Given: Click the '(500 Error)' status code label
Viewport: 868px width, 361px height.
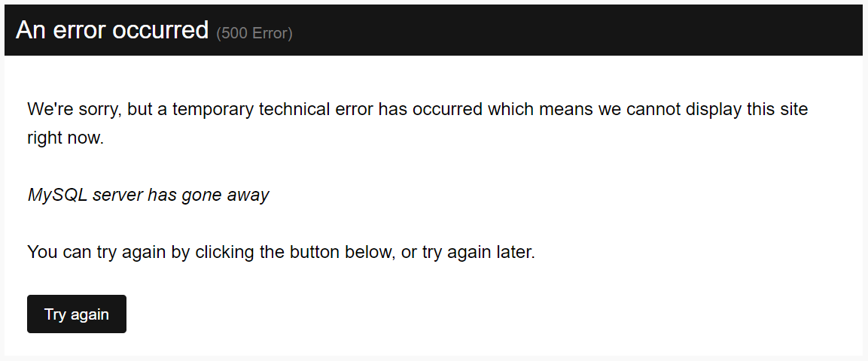Looking at the screenshot, I should click(x=254, y=33).
